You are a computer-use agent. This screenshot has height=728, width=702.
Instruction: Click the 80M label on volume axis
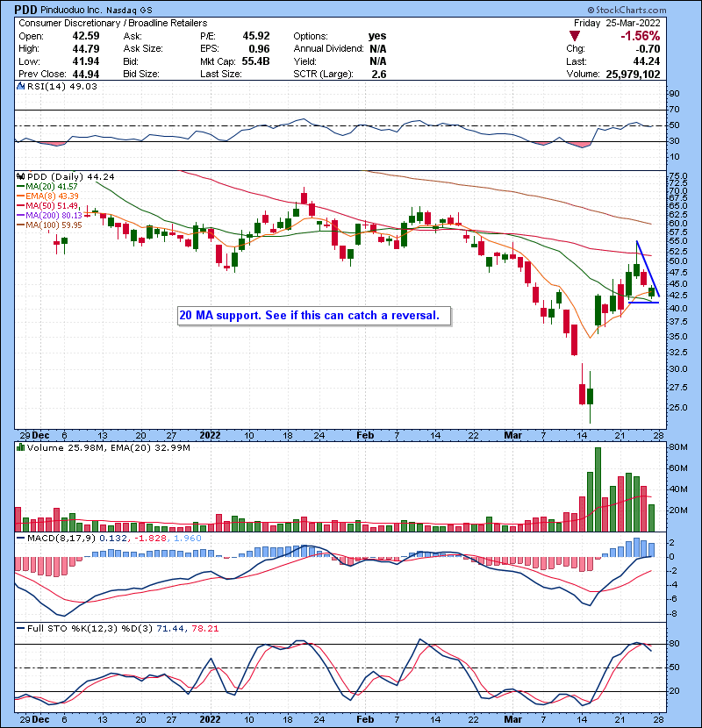tap(677, 447)
